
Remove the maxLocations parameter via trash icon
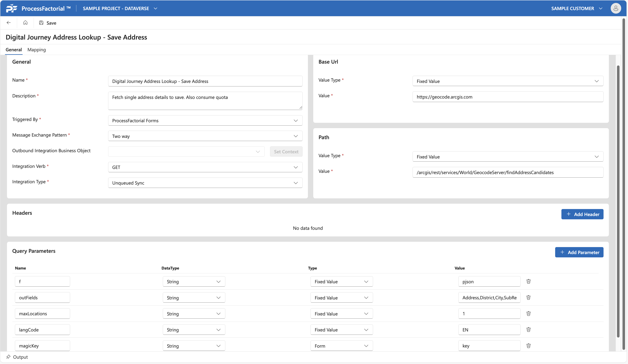tap(528, 313)
